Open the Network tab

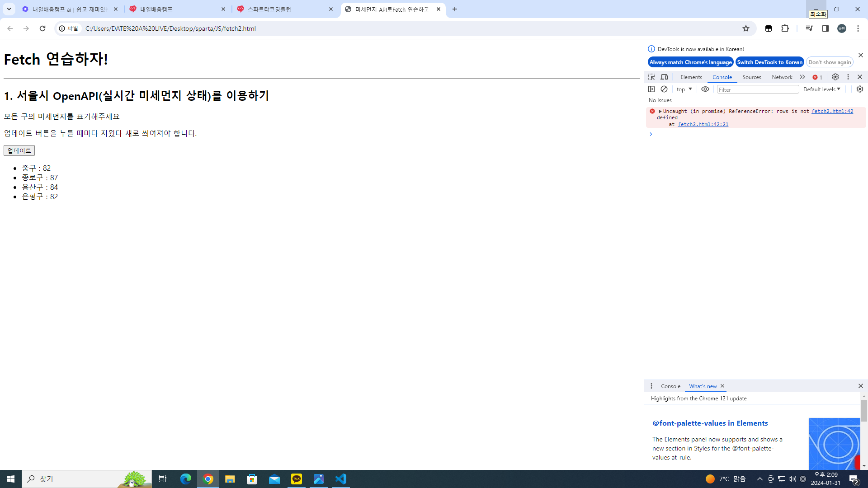tap(782, 77)
